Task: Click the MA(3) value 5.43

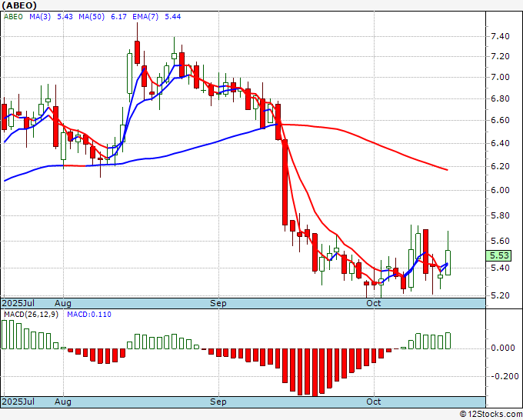Action: click(x=65, y=17)
